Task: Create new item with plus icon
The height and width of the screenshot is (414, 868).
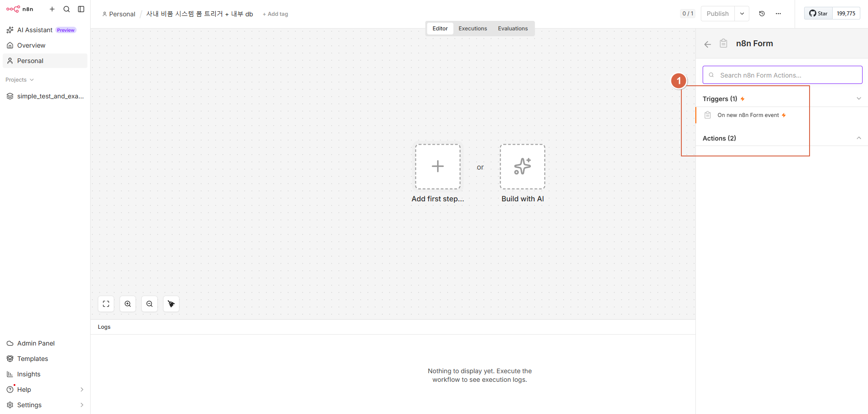Action: (x=52, y=9)
